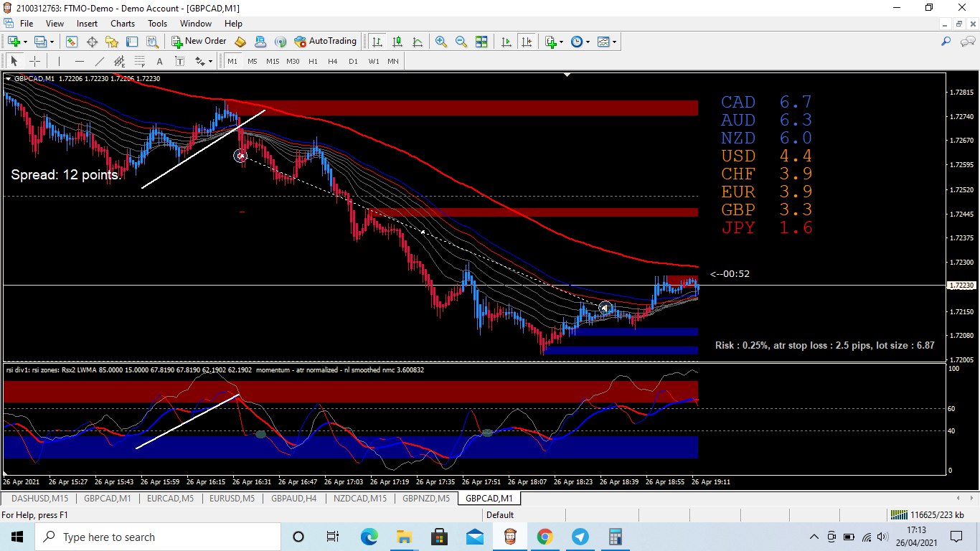This screenshot has width=980, height=551.
Task: Open Telegram from the taskbar
Action: tap(580, 537)
